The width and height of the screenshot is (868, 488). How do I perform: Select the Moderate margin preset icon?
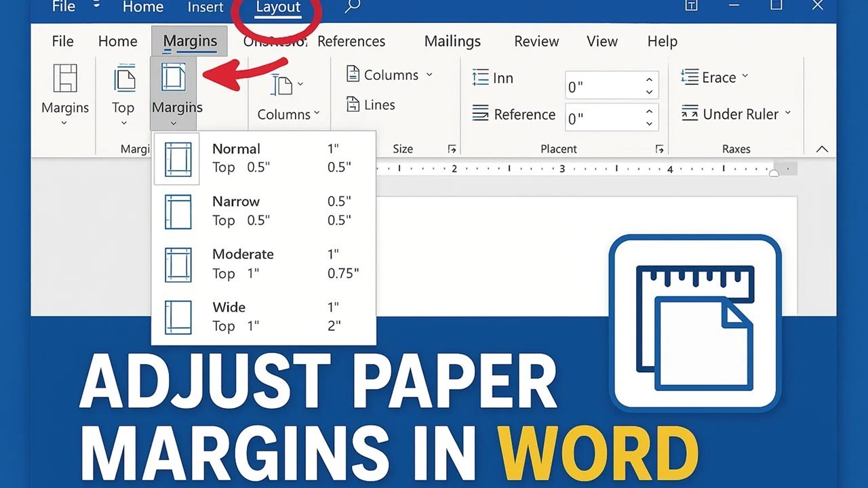(178, 265)
